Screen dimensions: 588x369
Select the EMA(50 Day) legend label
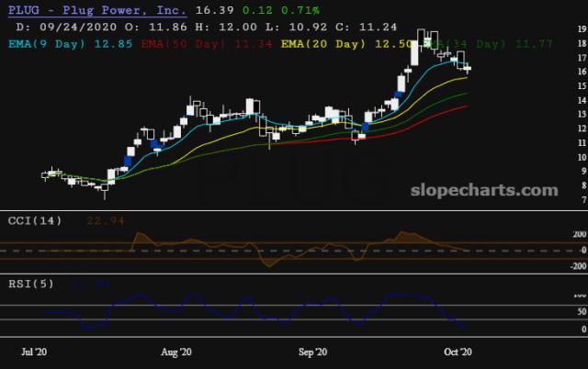[x=190, y=43]
